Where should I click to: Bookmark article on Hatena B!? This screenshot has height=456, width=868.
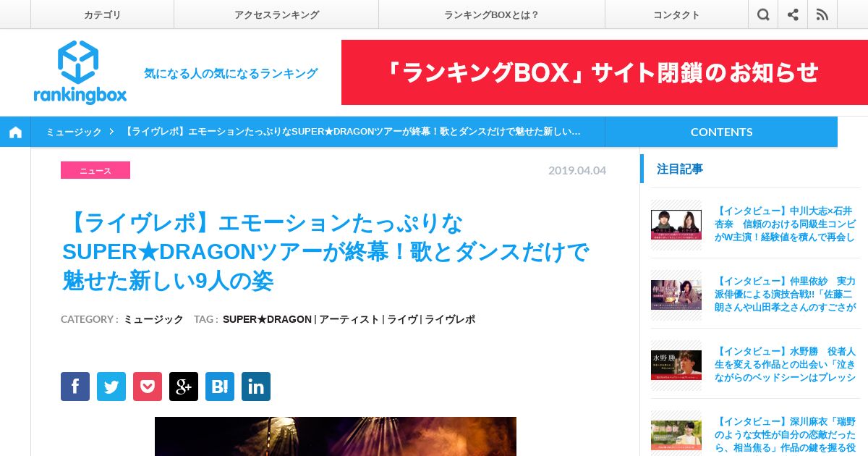(x=220, y=387)
